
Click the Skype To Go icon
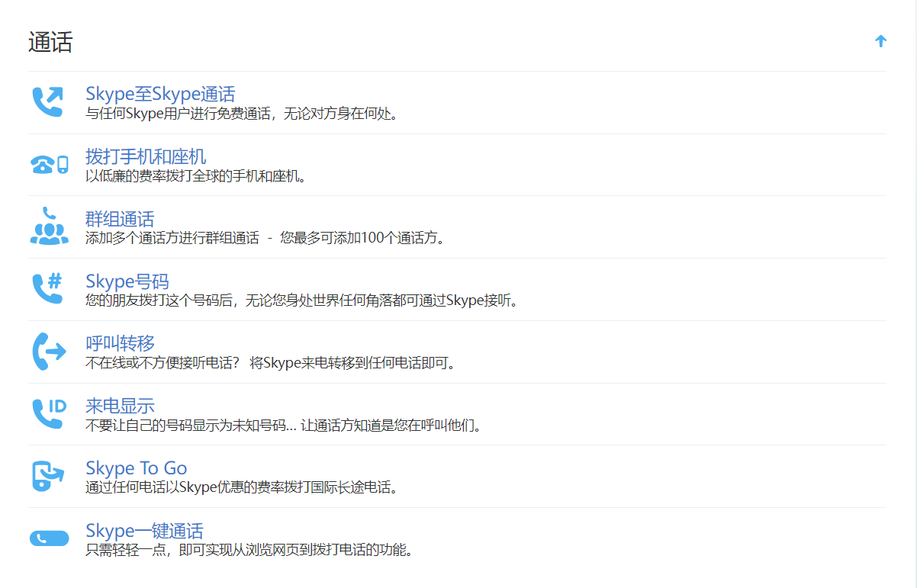47,475
